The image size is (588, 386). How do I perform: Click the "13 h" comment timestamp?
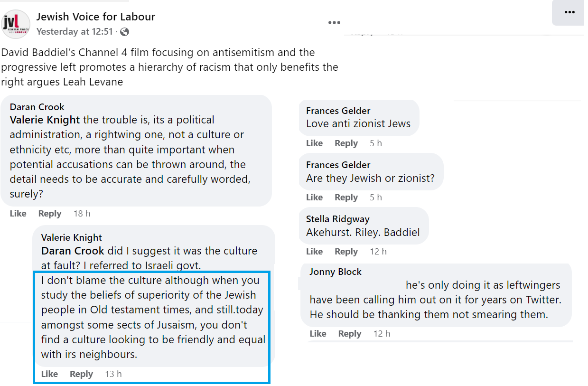(x=113, y=374)
